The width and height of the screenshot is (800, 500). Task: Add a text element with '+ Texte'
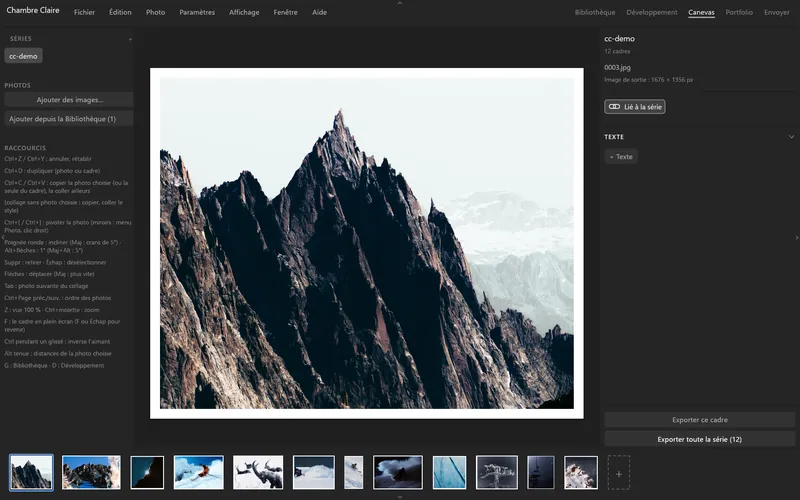point(621,157)
